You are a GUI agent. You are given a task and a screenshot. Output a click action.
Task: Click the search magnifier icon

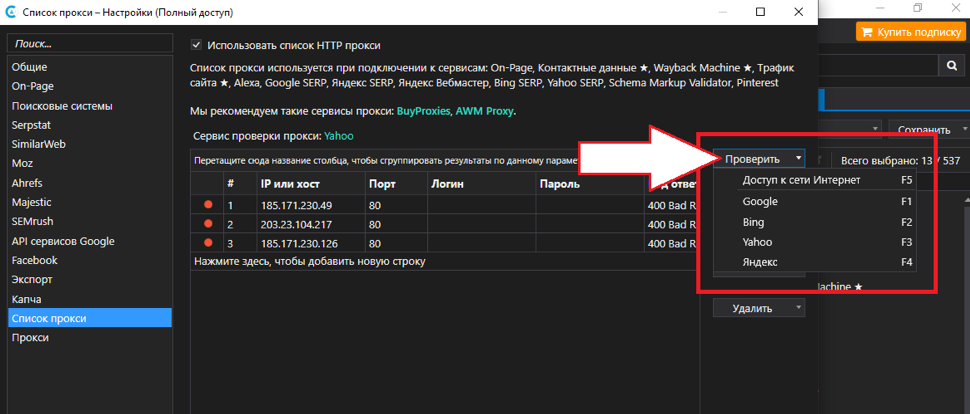click(x=952, y=65)
